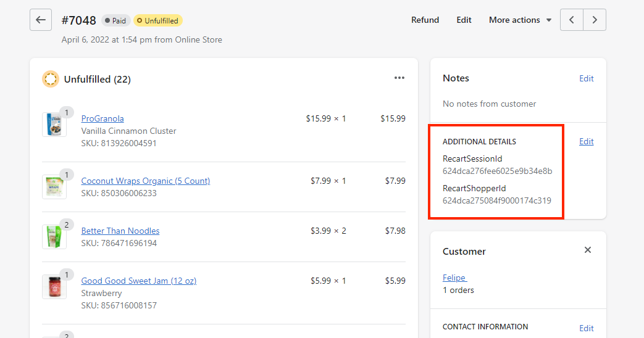Open Good Good Sweet Jam (12 oz) link
644x338 pixels.
139,281
